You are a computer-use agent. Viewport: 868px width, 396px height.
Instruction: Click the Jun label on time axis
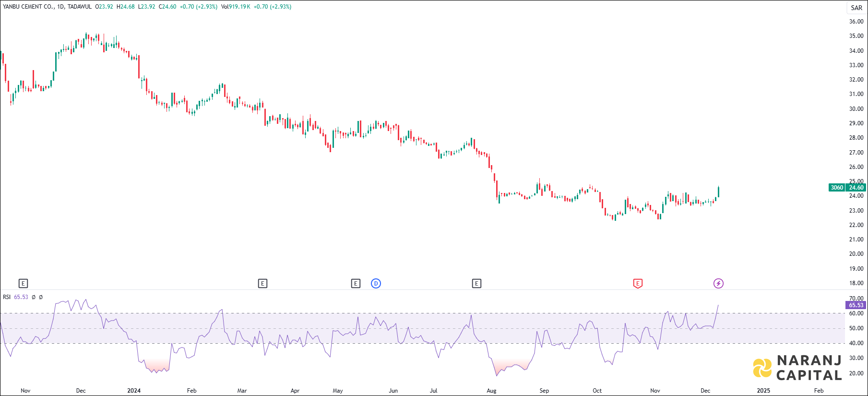pyautogui.click(x=393, y=391)
